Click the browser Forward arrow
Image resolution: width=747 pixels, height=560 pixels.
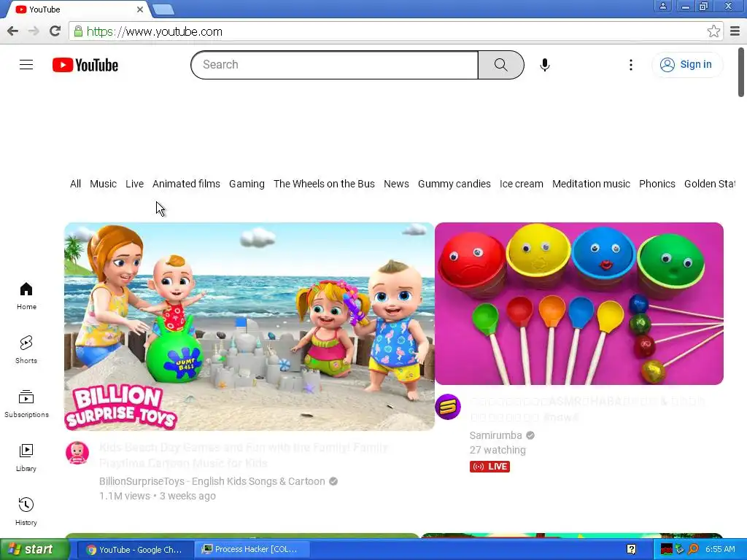(x=34, y=31)
